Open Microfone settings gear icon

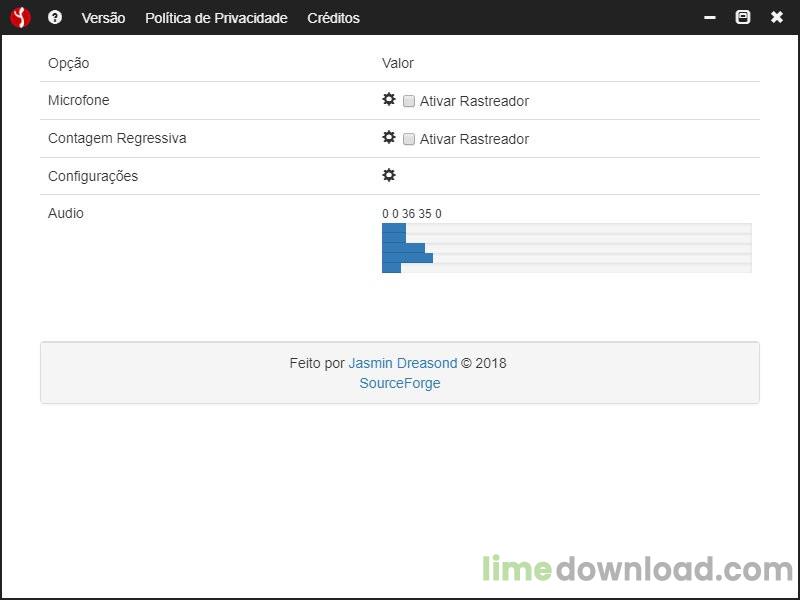point(389,99)
